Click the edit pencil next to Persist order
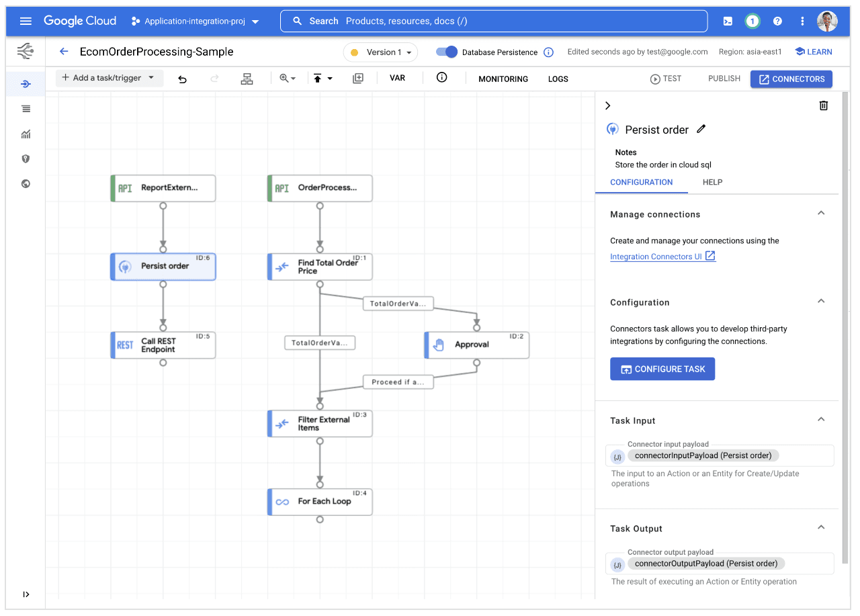Viewport: 860px width, 616px height. click(701, 129)
